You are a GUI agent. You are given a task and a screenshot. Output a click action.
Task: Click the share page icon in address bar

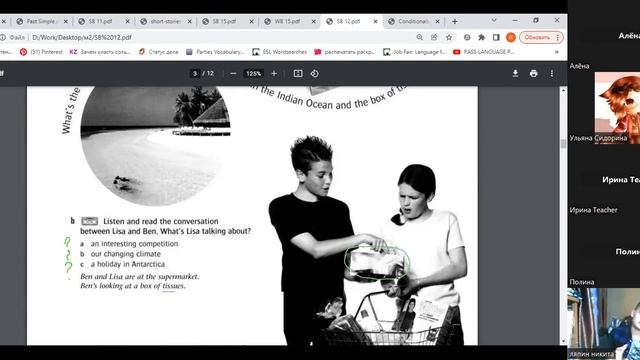(434, 37)
